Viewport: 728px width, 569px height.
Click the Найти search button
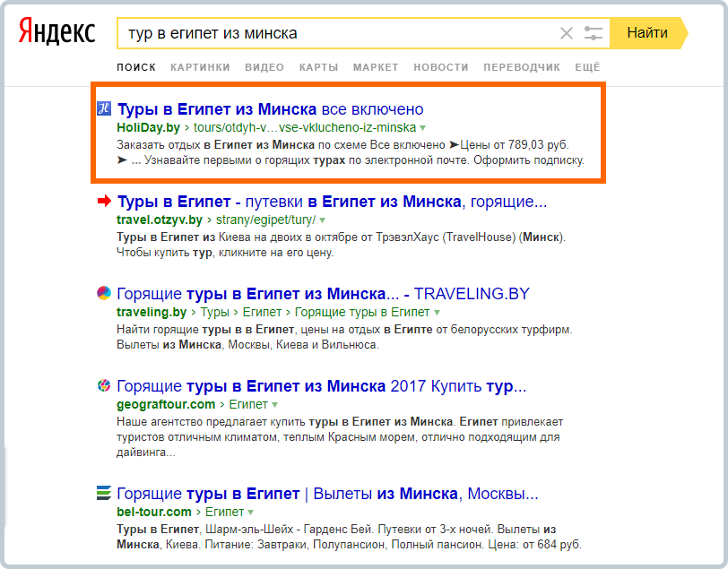[x=648, y=33]
